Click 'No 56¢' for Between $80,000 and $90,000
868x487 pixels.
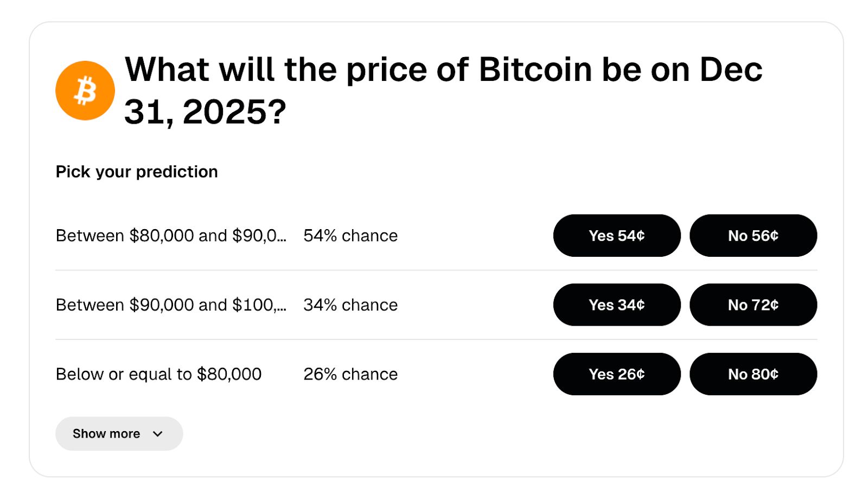pos(753,235)
